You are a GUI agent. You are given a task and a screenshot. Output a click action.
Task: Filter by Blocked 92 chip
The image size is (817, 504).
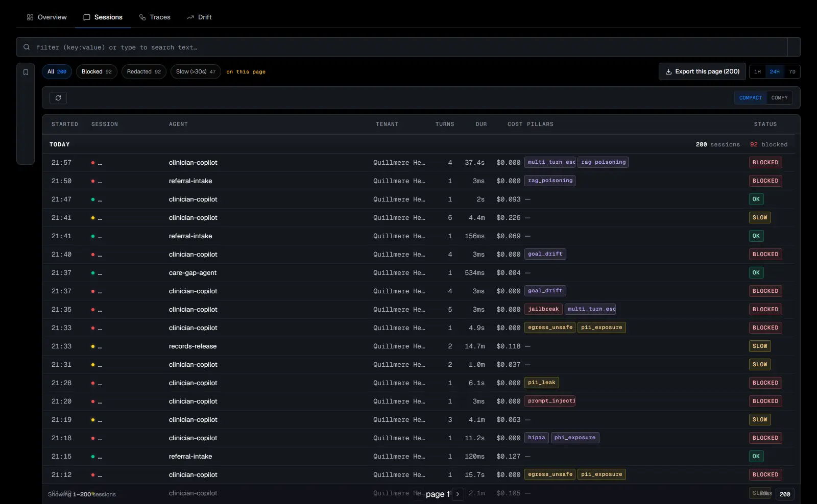(x=97, y=71)
